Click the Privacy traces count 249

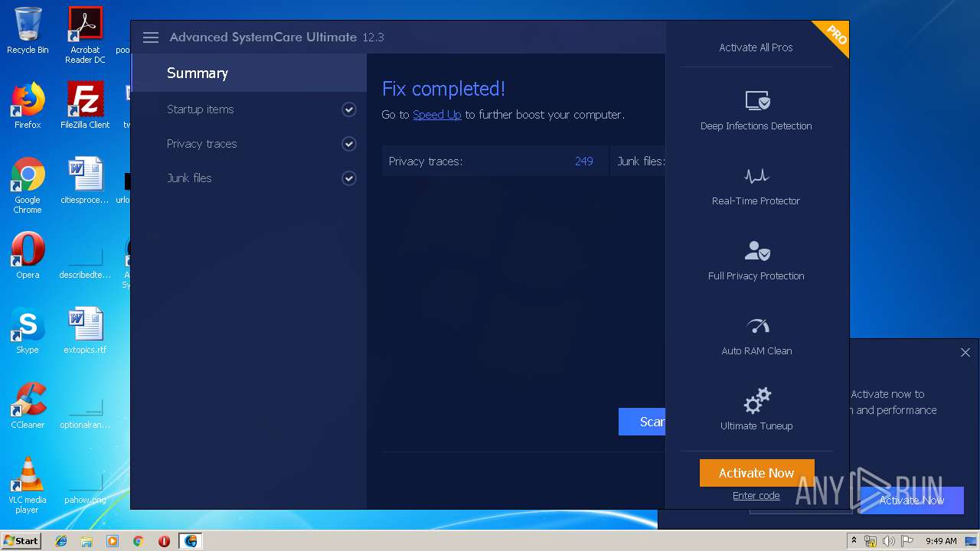[x=584, y=161]
